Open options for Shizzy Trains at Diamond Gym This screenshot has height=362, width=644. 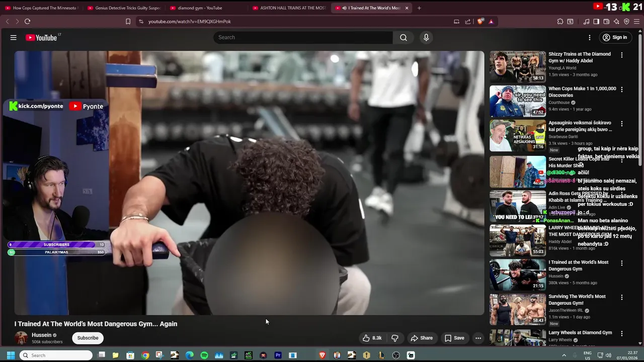622,55
